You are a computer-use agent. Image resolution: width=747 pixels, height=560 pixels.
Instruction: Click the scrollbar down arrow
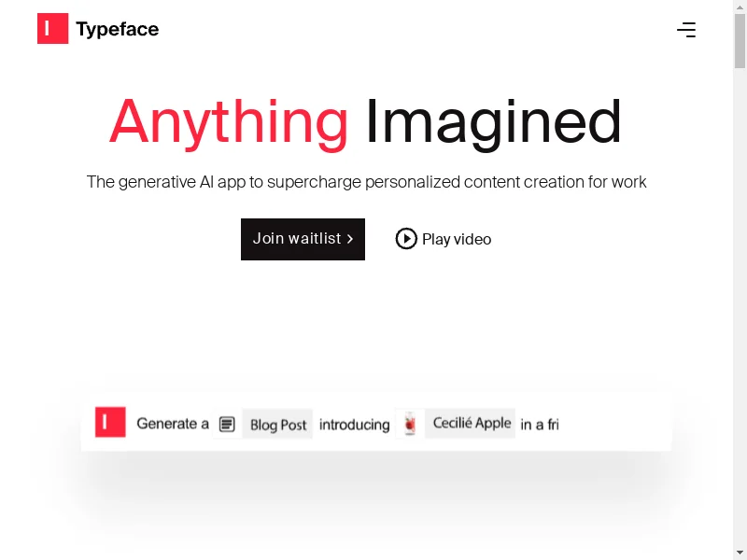[x=740, y=553]
